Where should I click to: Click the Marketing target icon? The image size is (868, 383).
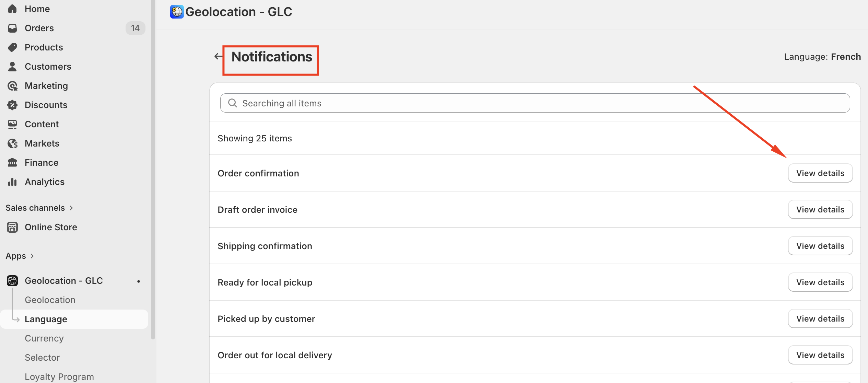tap(12, 86)
